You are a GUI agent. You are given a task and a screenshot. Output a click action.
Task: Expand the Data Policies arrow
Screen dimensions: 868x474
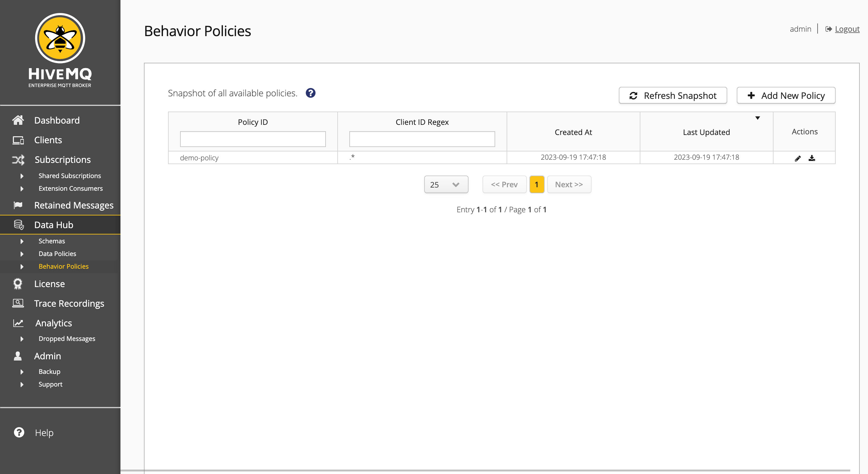click(22, 254)
